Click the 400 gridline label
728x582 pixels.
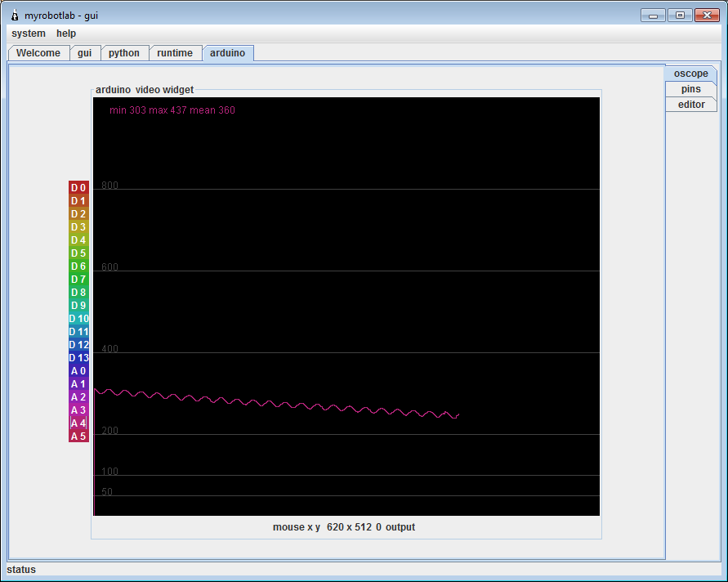click(x=109, y=348)
